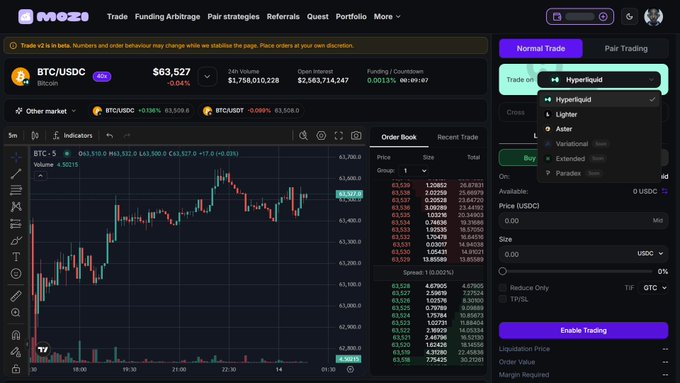
Task: Choose Aster in exchange list
Action: [599, 129]
